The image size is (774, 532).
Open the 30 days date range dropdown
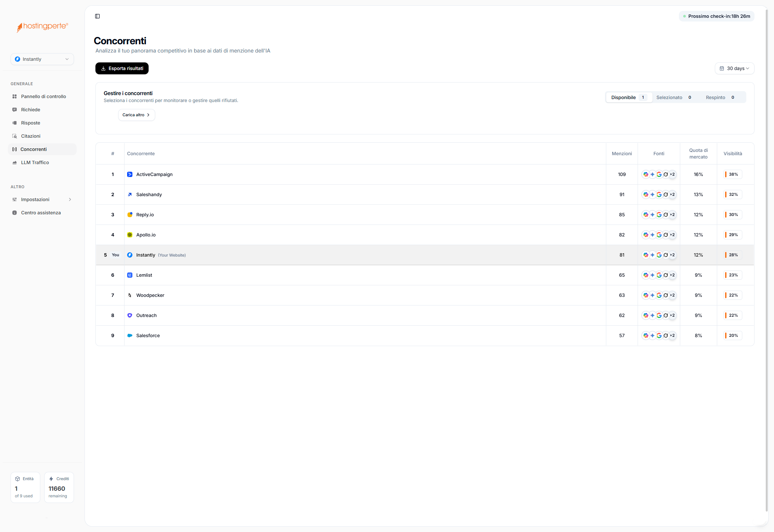point(734,68)
